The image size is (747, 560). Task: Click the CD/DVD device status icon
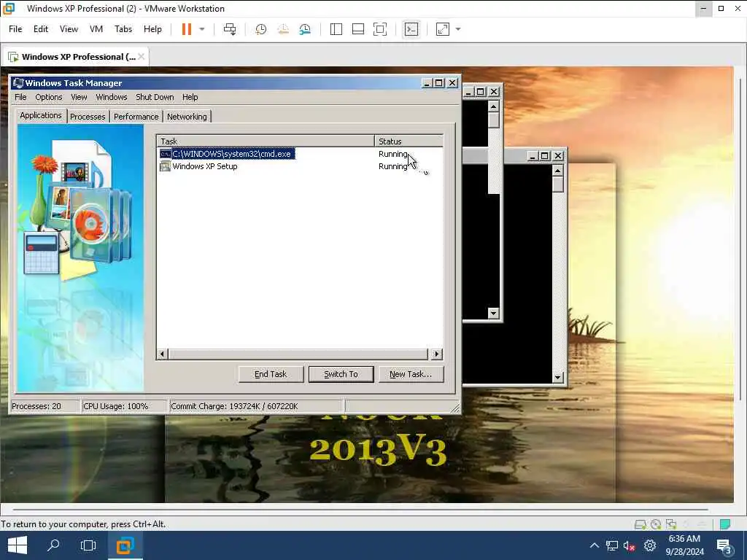click(x=656, y=524)
